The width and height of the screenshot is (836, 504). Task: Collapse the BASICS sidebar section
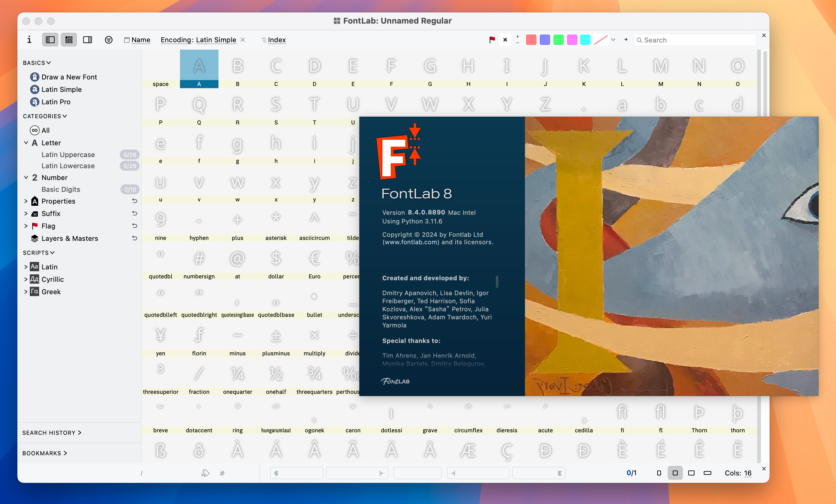(x=37, y=63)
